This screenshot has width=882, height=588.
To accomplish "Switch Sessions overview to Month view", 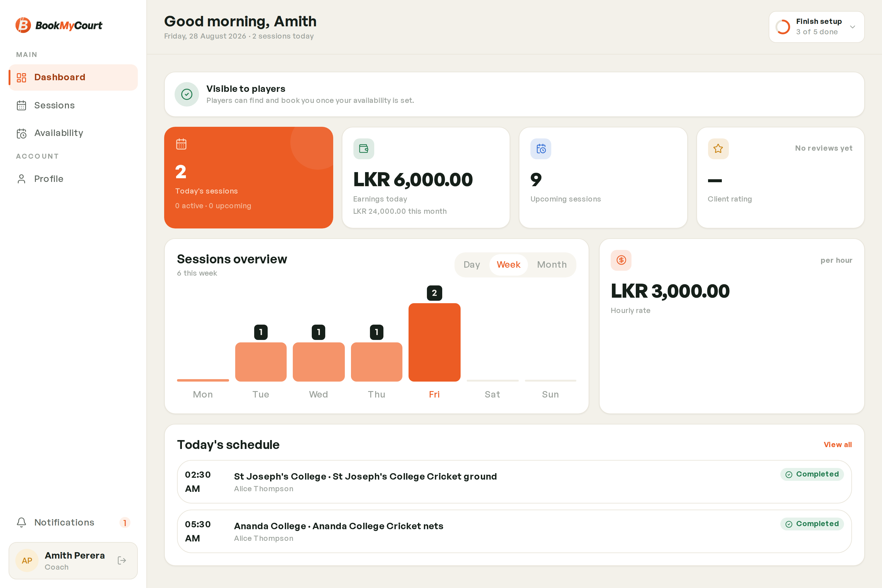I will coord(552,265).
